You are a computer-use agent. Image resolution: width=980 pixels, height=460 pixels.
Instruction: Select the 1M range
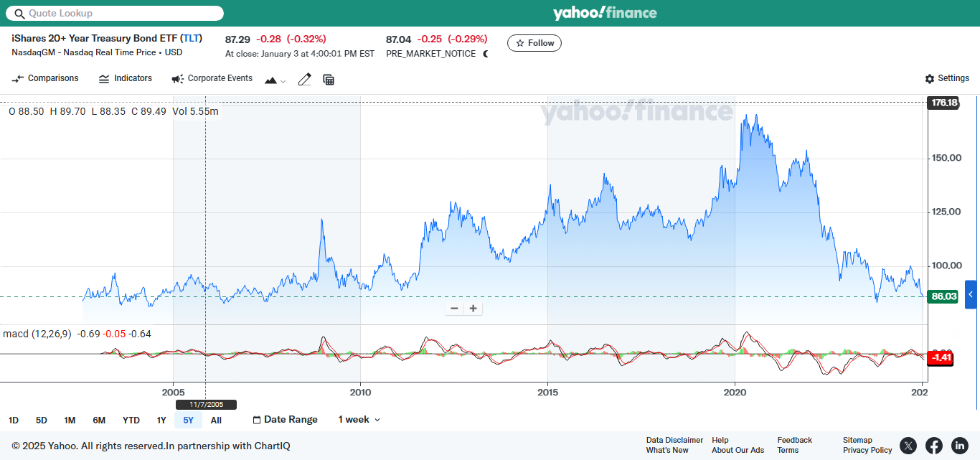(70, 421)
